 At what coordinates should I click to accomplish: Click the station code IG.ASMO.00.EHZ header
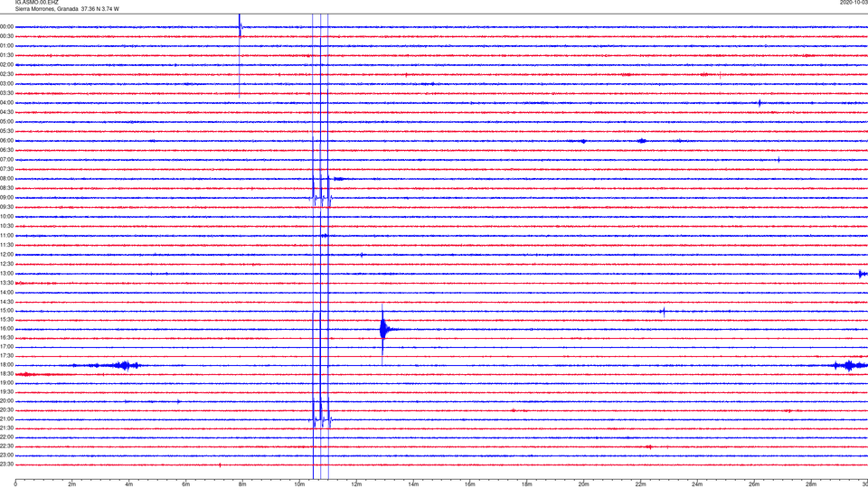tap(36, 3)
